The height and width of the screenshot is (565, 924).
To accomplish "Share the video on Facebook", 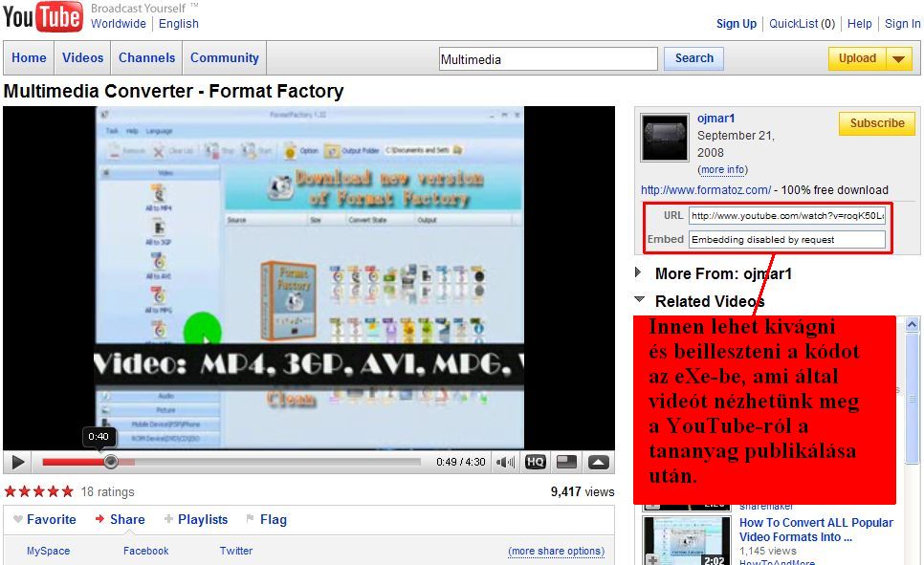I will point(145,551).
